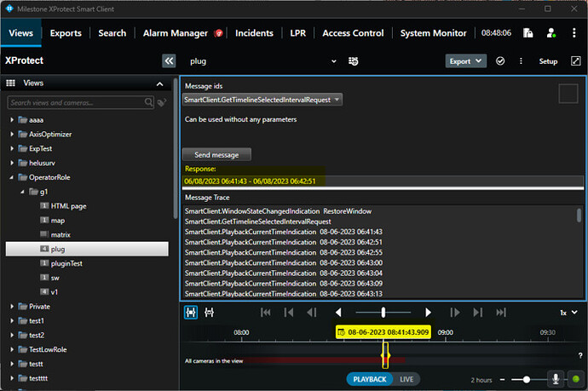Expand the TestLowRole folder
The height and width of the screenshot is (391, 588).
pyautogui.click(x=12, y=349)
